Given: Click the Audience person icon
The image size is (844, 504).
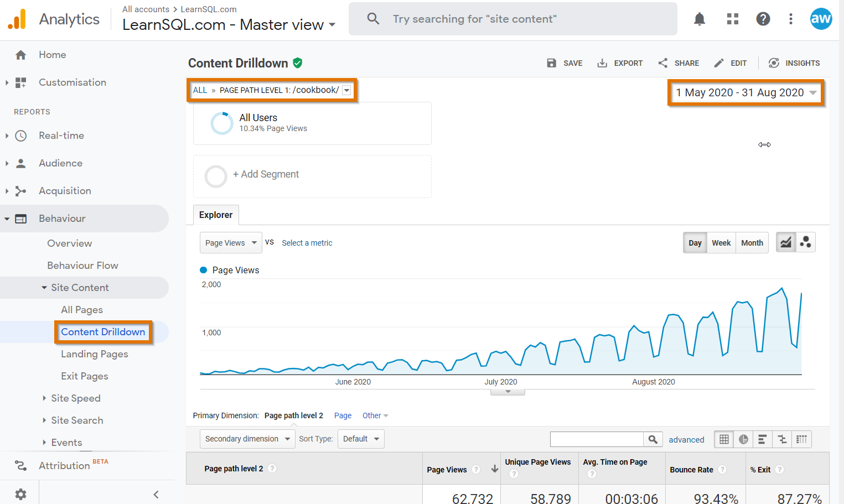Looking at the screenshot, I should tap(21, 163).
